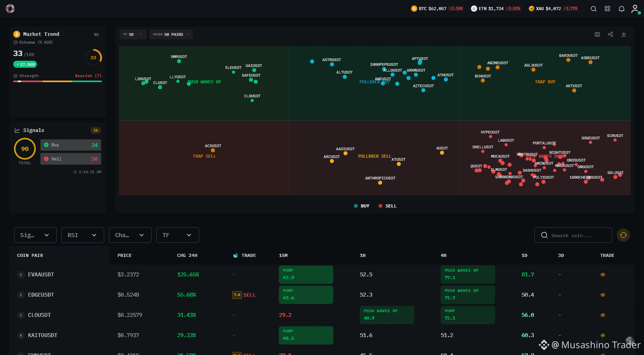Take a chart snapshot with camera icon
This screenshot has height=355, width=644.
click(597, 34)
